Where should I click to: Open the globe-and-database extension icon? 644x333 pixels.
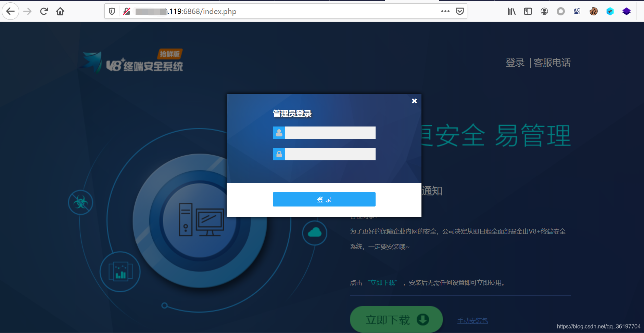(x=577, y=11)
